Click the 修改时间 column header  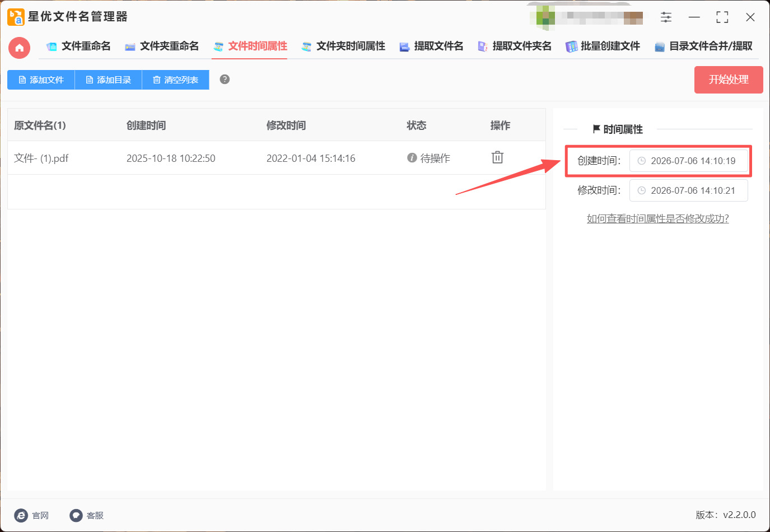coord(286,125)
